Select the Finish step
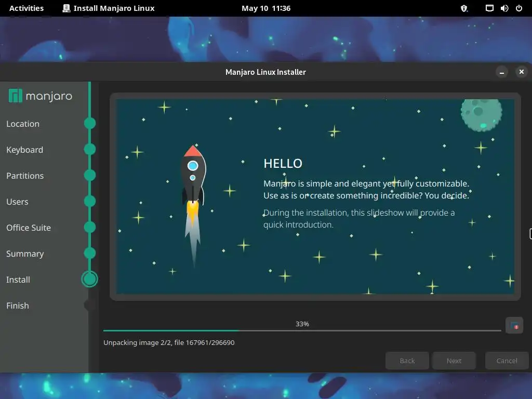Image resolution: width=532 pixels, height=399 pixels. (x=17, y=305)
